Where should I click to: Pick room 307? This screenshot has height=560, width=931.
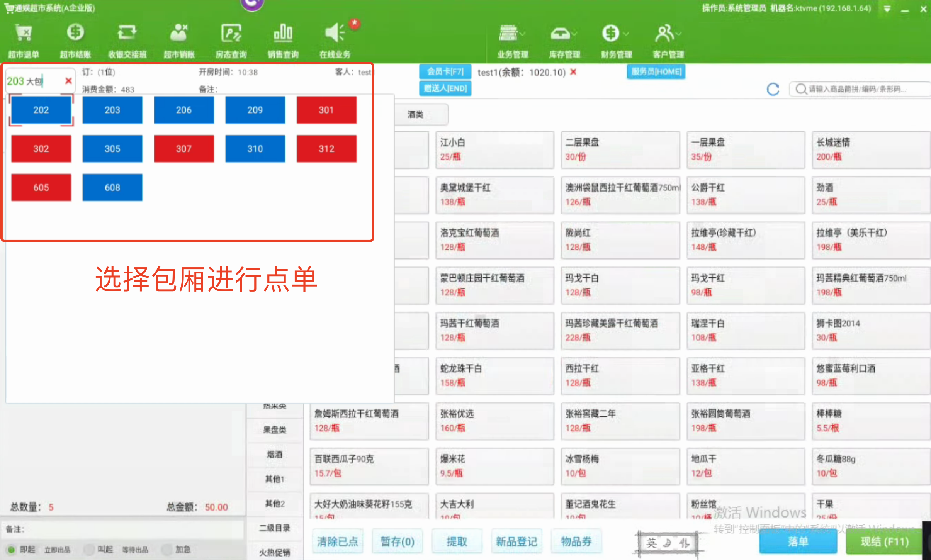(x=184, y=149)
